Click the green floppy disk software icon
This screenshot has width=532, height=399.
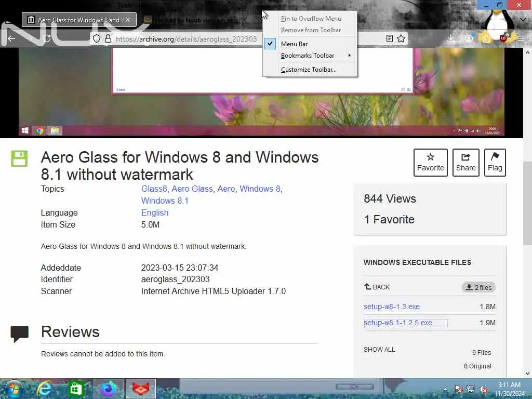(x=19, y=158)
